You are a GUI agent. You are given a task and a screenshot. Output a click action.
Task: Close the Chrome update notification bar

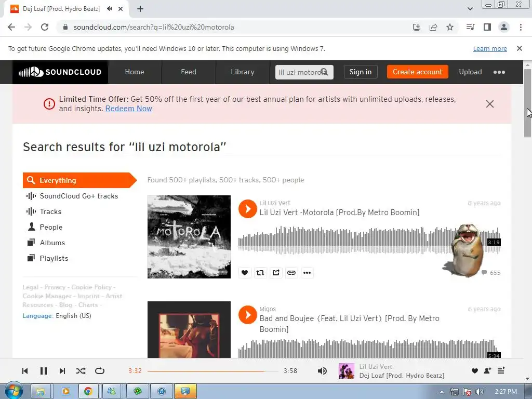tap(520, 48)
